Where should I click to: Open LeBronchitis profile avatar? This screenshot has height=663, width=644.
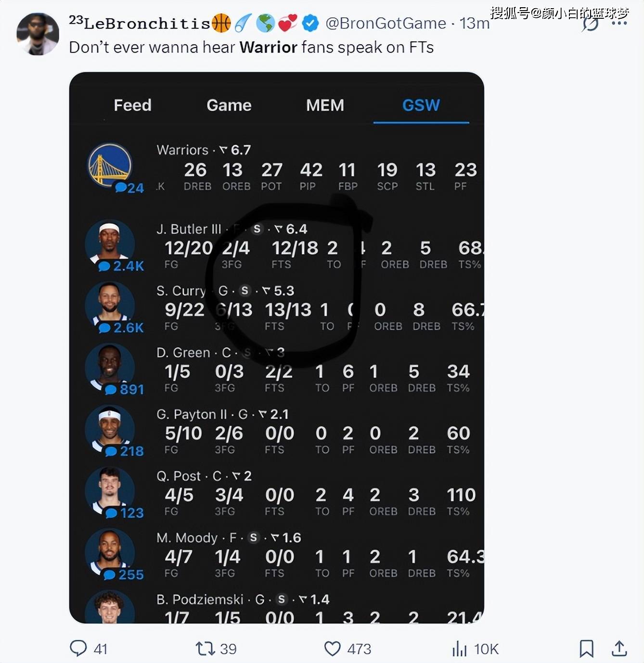(x=38, y=34)
